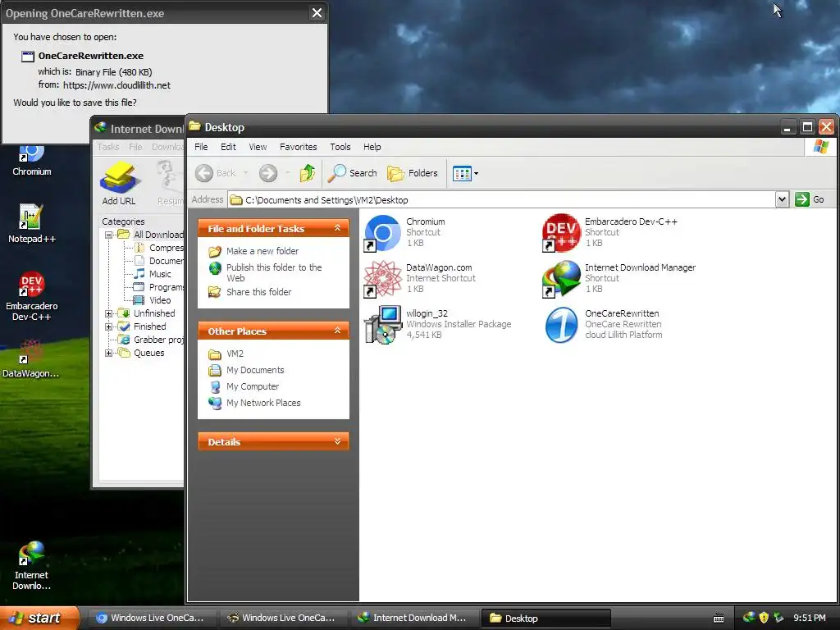Expand the Details panel
Screen dimensions: 840x630
[x=337, y=441]
